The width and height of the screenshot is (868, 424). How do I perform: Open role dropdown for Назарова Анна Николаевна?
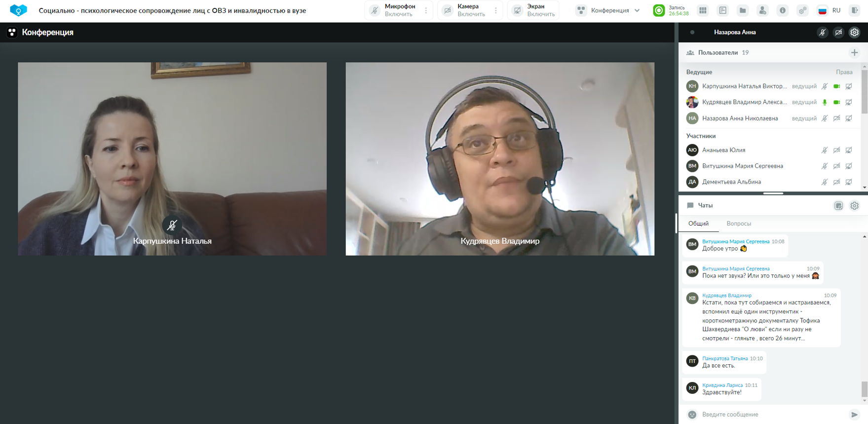(x=804, y=118)
